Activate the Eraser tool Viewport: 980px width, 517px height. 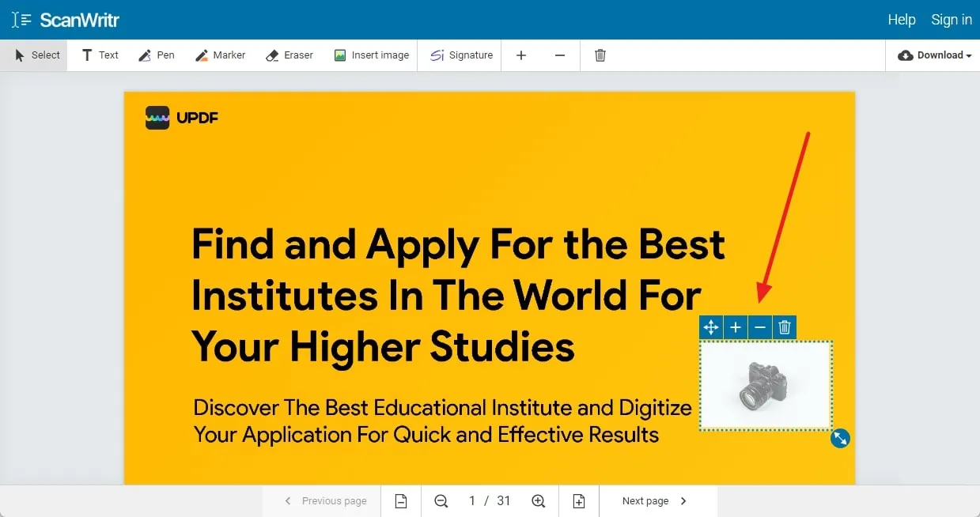[x=289, y=55]
